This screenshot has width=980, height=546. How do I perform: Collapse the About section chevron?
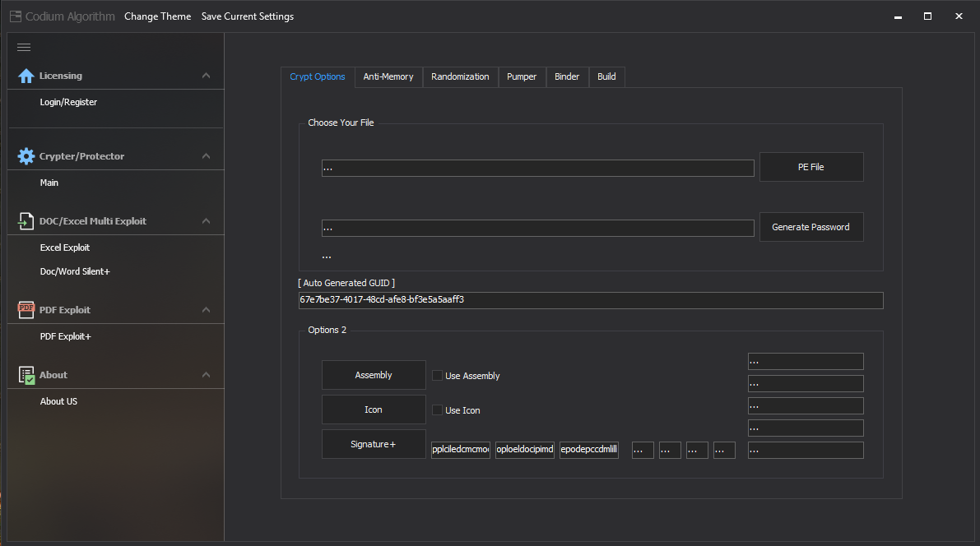click(206, 375)
